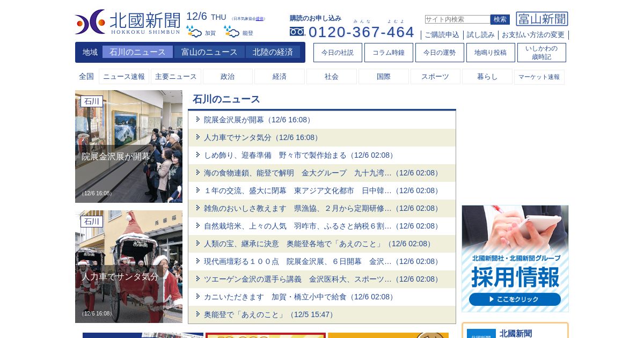Open マーケット速報 menu item
Viewport: 644px width, 338px height.
pos(539,77)
